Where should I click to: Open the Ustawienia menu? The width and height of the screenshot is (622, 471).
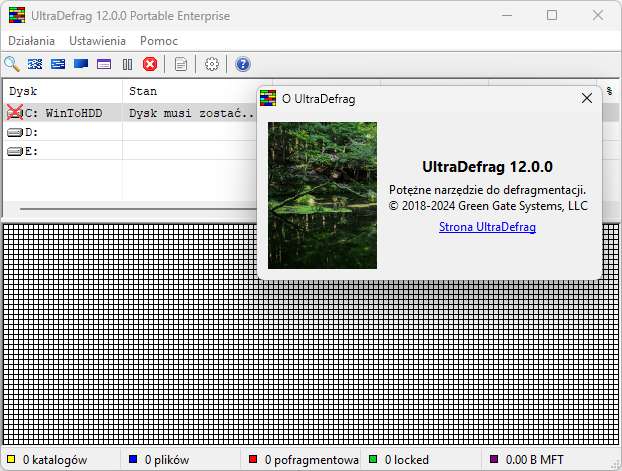tap(98, 41)
